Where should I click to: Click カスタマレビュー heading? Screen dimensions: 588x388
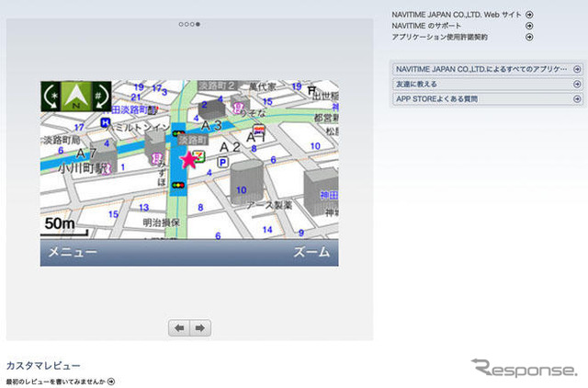click(x=43, y=366)
